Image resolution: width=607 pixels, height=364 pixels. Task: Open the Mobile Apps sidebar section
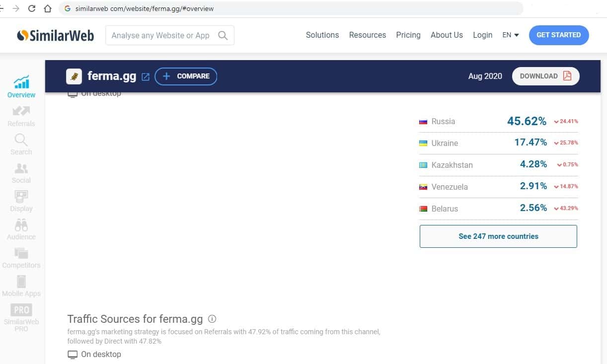[21, 286]
